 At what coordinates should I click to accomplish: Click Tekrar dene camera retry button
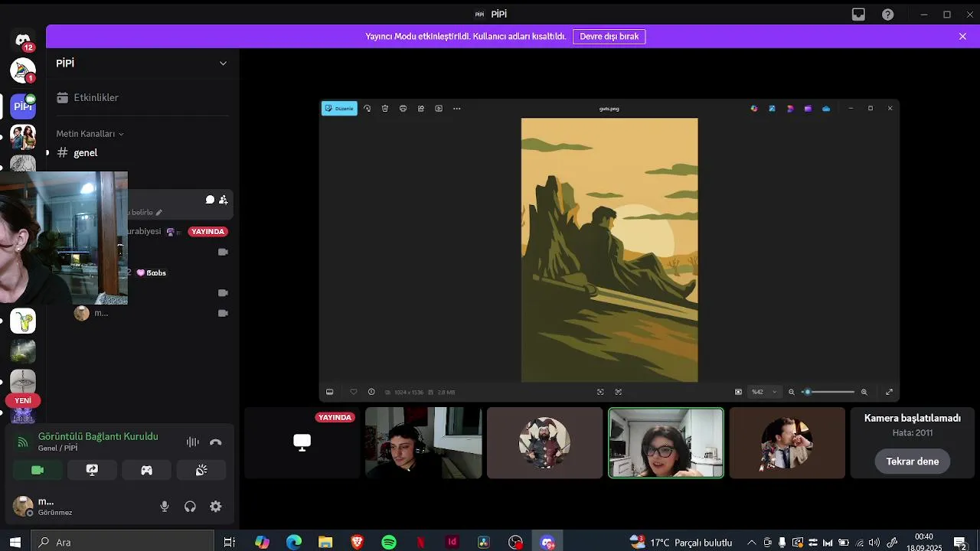point(913,461)
